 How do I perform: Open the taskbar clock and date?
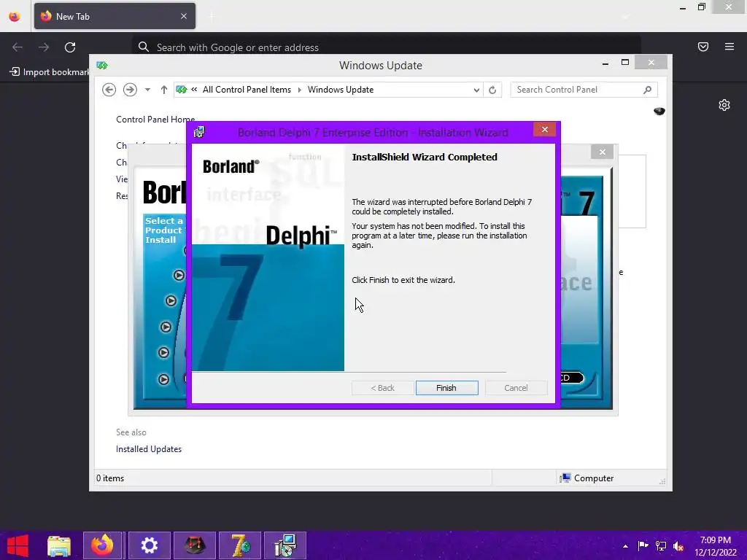point(716,546)
